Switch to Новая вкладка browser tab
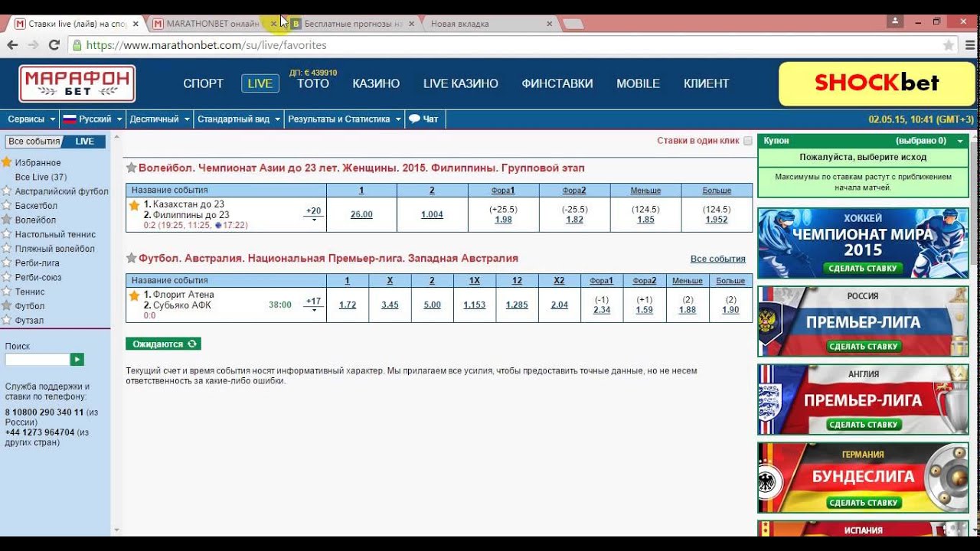 (x=490, y=24)
